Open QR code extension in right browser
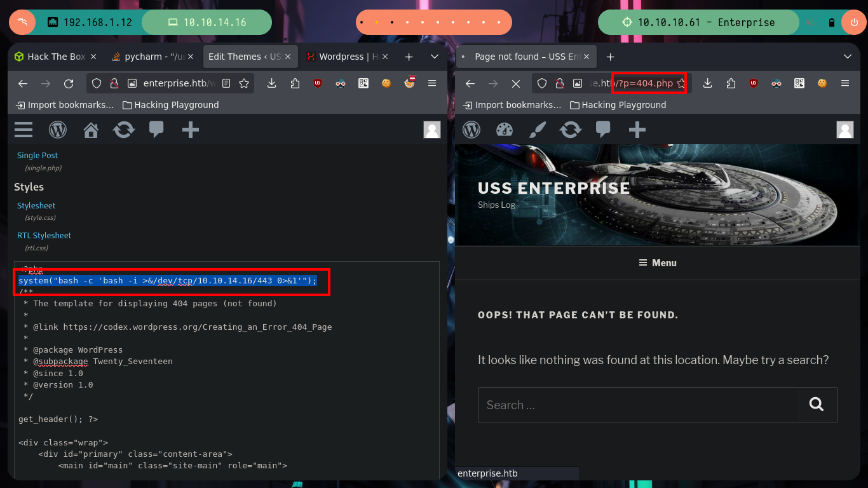Image resolution: width=868 pixels, height=488 pixels. tap(799, 83)
